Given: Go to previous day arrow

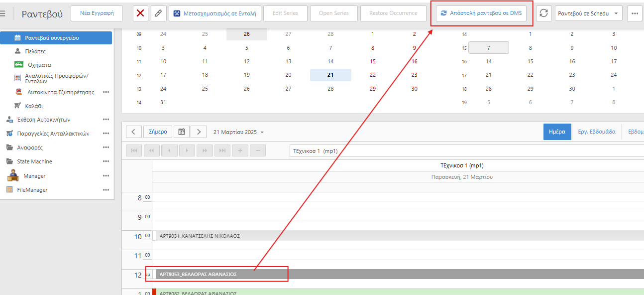Looking at the screenshot, I should [134, 132].
